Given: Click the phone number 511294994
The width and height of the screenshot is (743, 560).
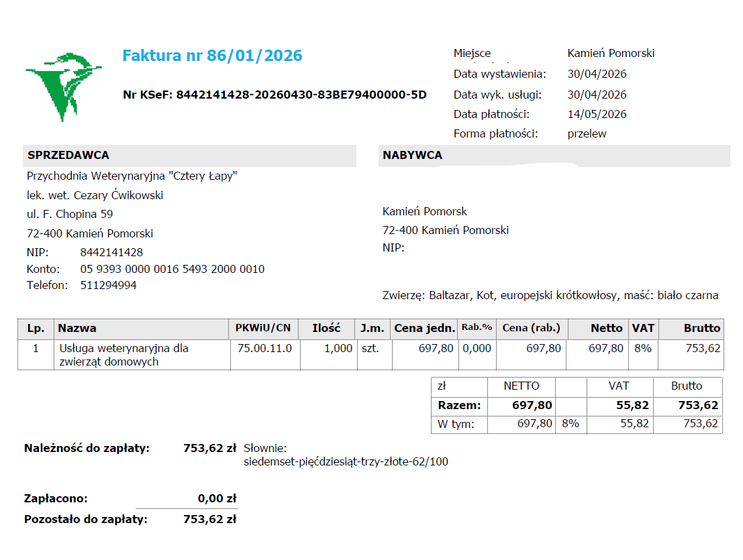Looking at the screenshot, I should (109, 285).
